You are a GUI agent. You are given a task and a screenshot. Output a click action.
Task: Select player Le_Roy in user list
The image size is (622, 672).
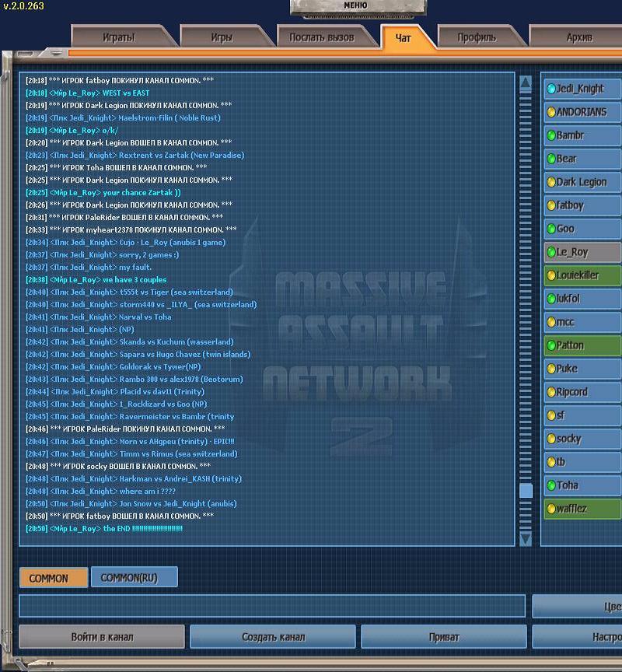click(x=582, y=252)
